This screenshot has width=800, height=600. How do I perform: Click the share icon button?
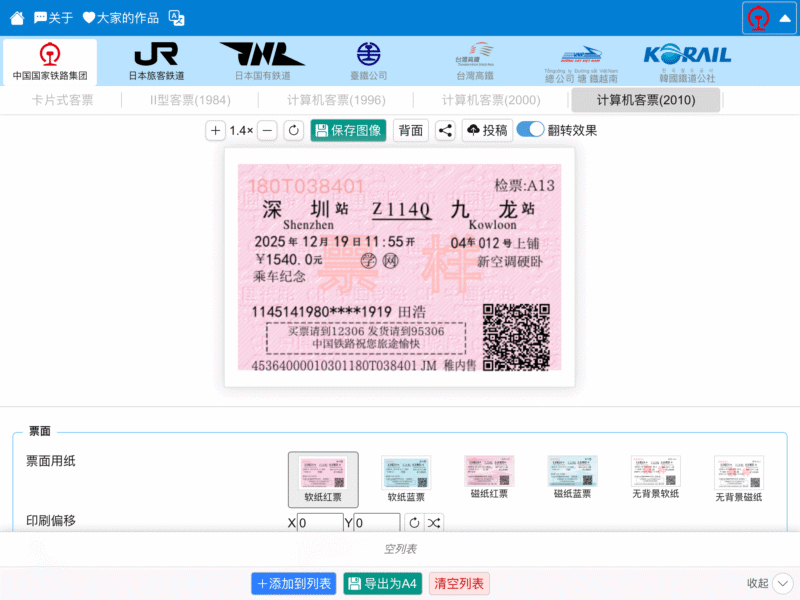[445, 130]
